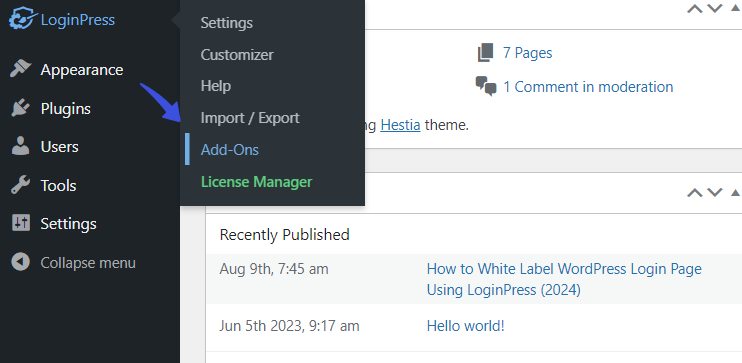Click the Collapse menu arrow icon

click(20, 262)
